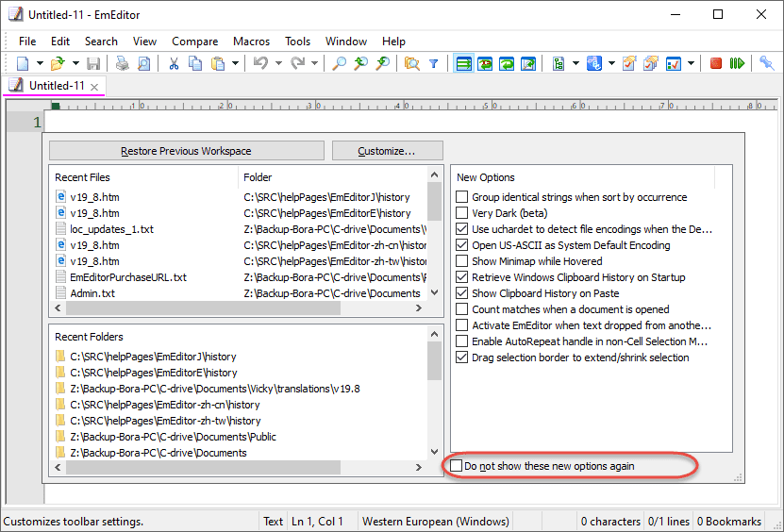Select the Untitled-11 document tab
The image size is (784, 532).
54,86
